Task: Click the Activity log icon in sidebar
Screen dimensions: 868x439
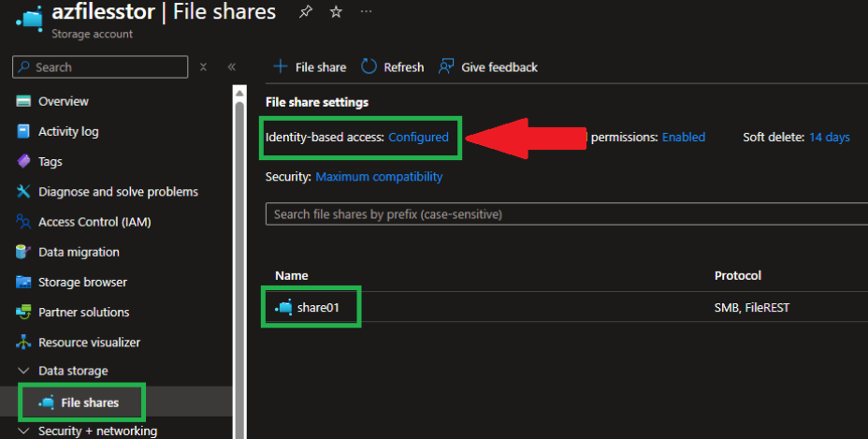Action: tap(24, 132)
